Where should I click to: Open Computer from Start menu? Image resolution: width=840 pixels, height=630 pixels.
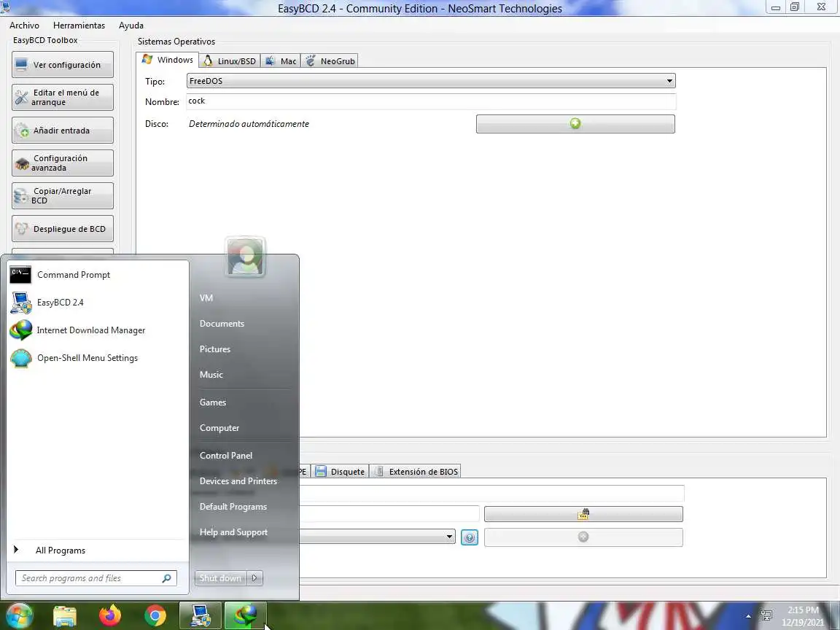click(219, 428)
